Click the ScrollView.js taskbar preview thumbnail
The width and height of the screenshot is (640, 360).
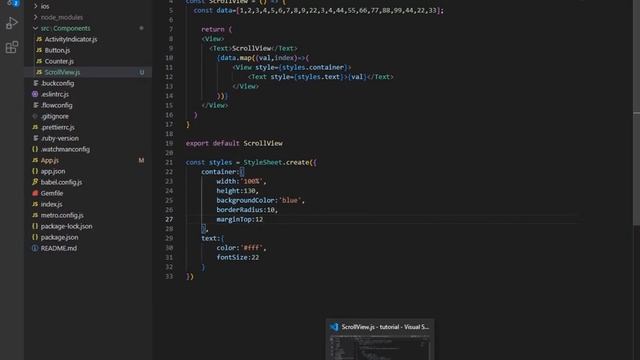(380, 348)
